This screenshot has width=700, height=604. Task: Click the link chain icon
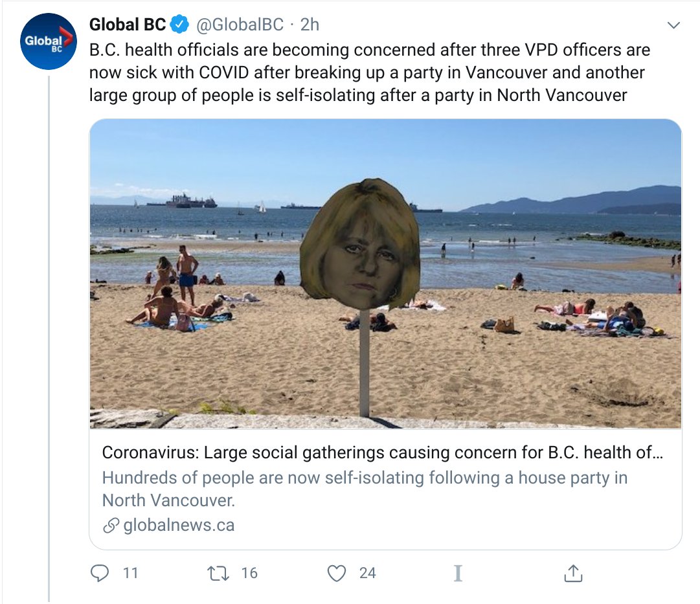coord(111,526)
